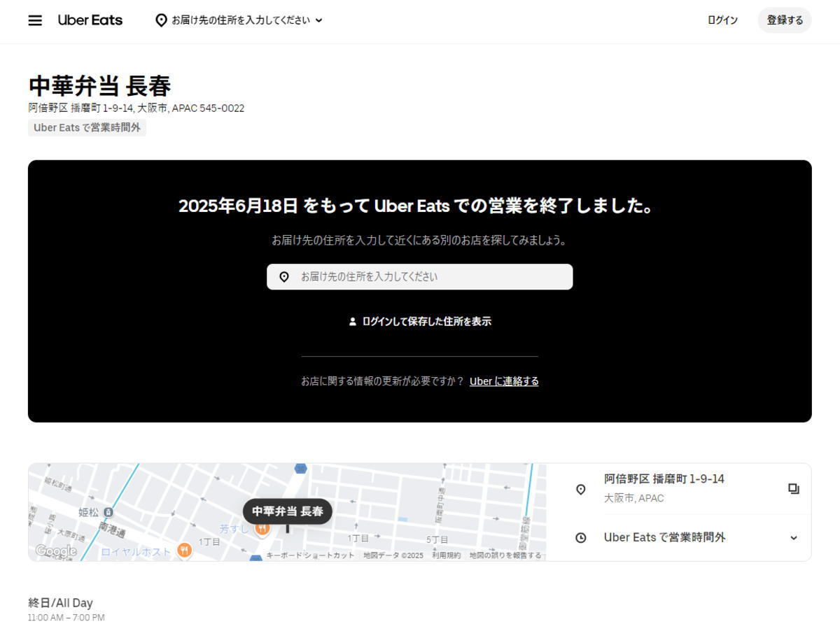Click the address text 阿倍野区 播磨町 1-9-14 in info panel
Screen dimensions: 840x624
tap(664, 479)
